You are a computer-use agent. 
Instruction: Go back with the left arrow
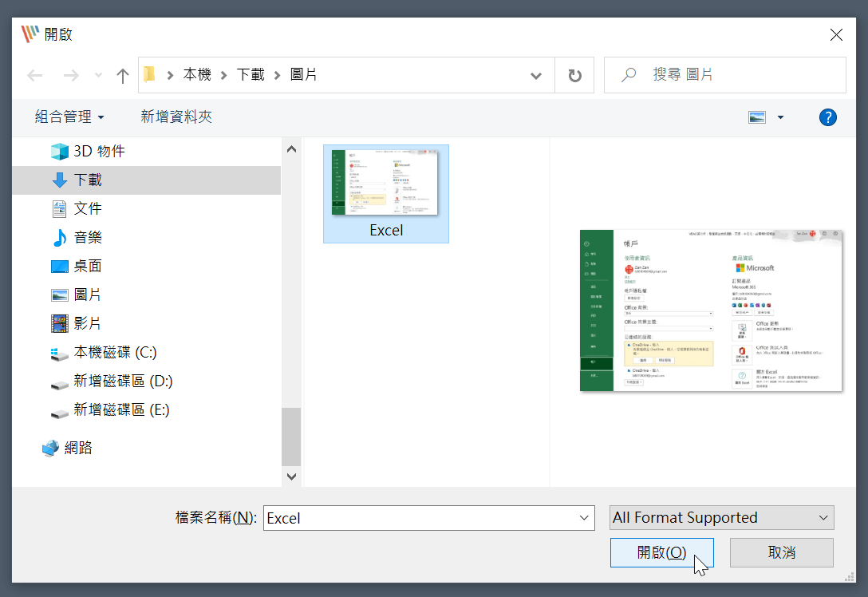pos(35,75)
